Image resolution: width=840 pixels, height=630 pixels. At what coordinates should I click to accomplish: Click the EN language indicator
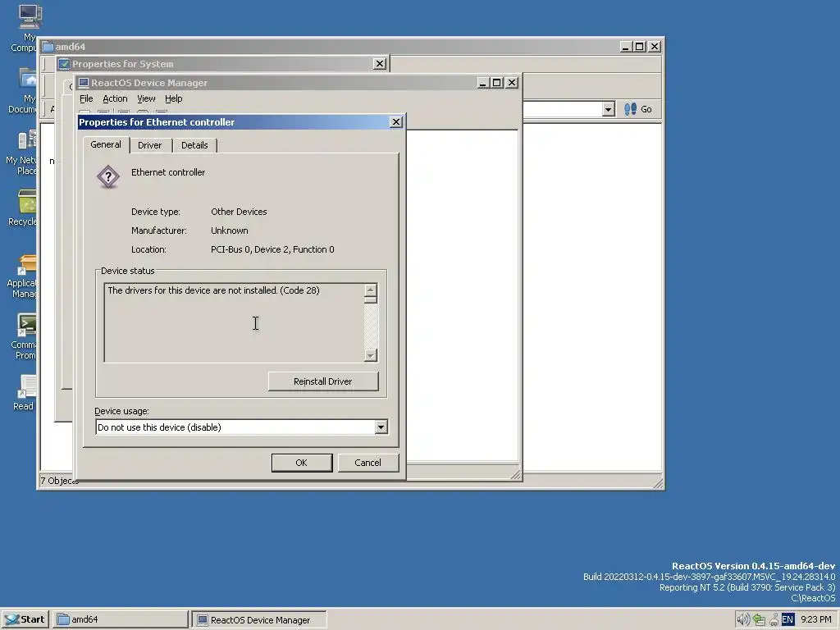coord(787,620)
